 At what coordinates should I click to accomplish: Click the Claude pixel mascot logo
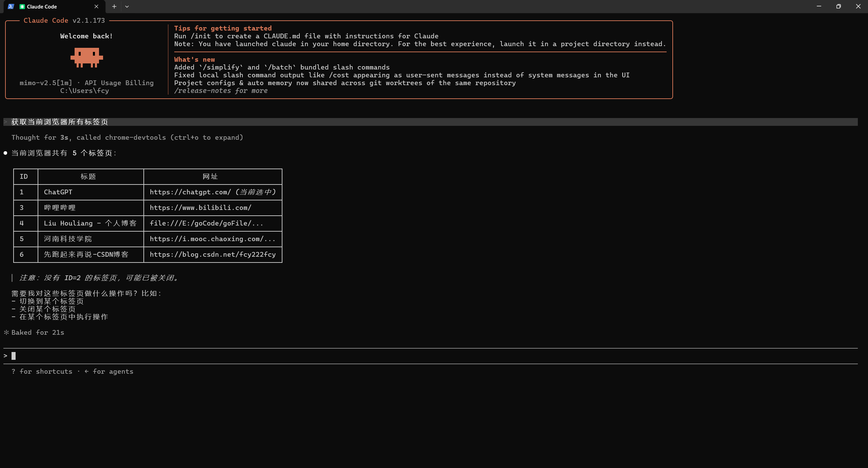pyautogui.click(x=86, y=57)
